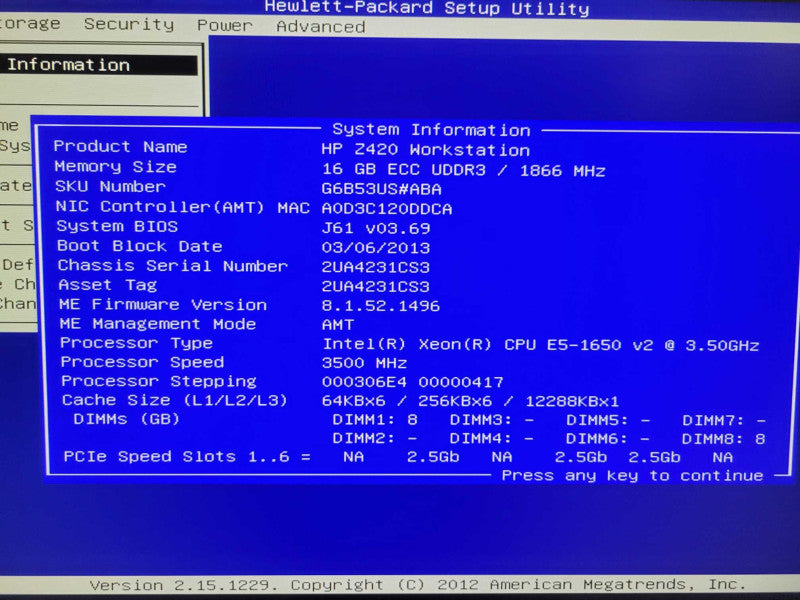This screenshot has width=800, height=600.
Task: Open the Power menu
Action: (x=224, y=26)
